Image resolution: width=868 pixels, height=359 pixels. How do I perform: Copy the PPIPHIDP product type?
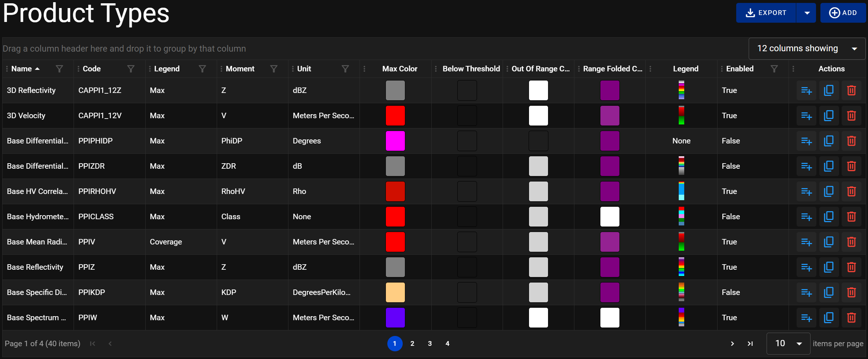click(x=829, y=141)
